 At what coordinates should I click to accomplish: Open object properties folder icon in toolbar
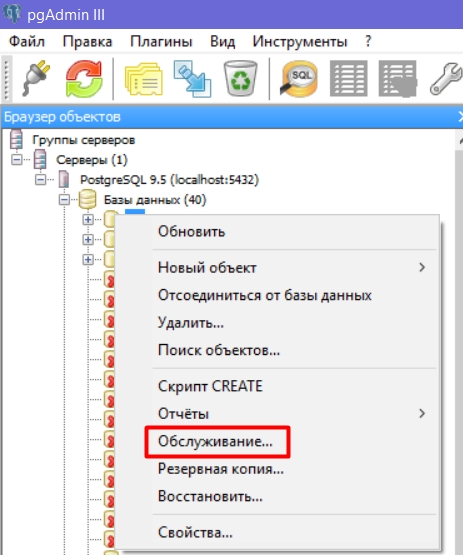[143, 79]
